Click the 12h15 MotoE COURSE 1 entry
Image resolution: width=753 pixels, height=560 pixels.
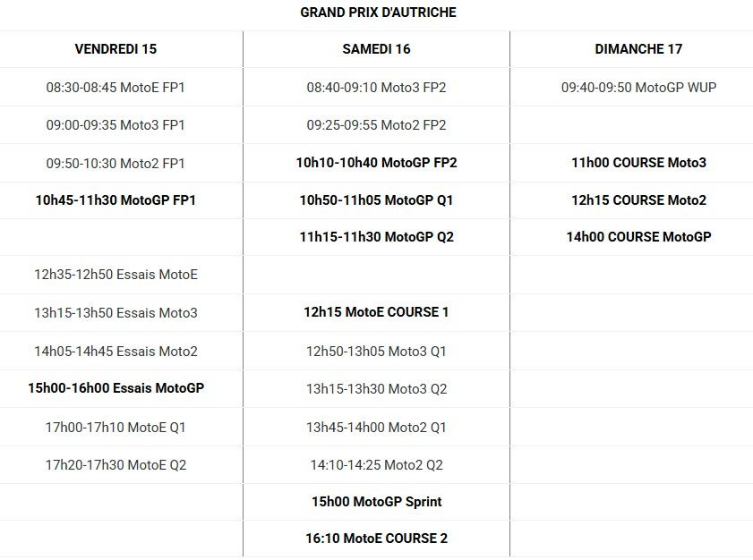[x=376, y=312]
